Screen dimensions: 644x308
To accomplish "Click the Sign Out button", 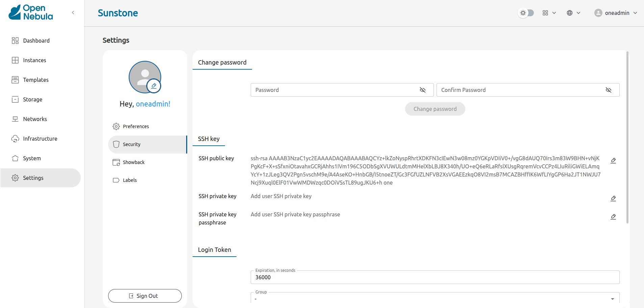I will (145, 295).
